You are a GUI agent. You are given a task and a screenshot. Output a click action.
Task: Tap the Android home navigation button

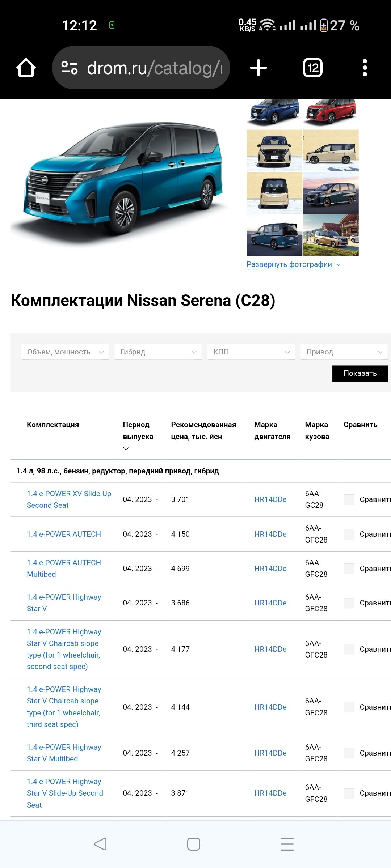pos(194,844)
